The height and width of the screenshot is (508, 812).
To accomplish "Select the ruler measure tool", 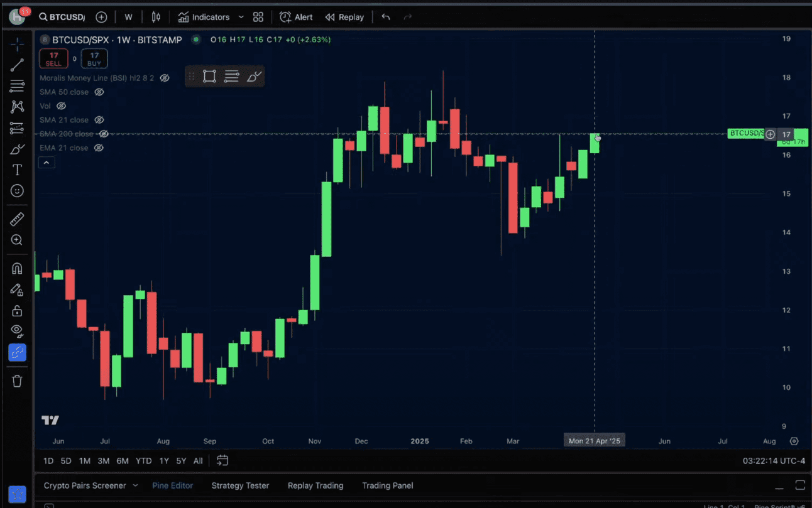I will 17,219.
